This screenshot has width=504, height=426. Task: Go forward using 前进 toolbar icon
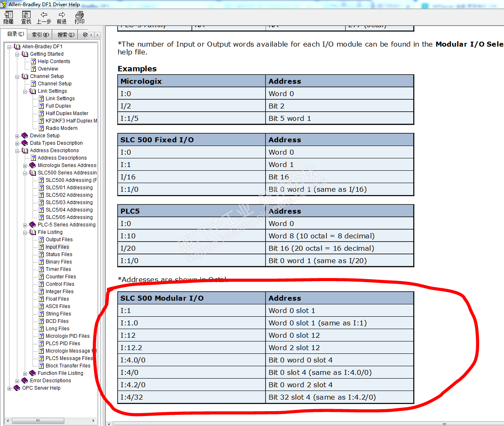click(x=61, y=18)
